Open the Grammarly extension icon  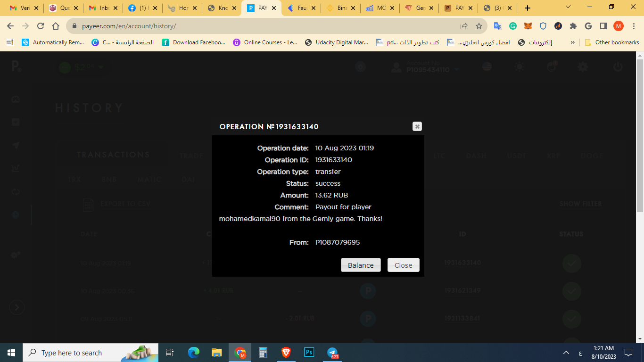512,26
